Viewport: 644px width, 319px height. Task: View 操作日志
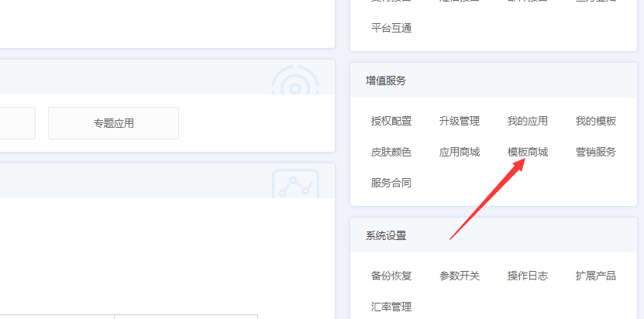(x=528, y=276)
